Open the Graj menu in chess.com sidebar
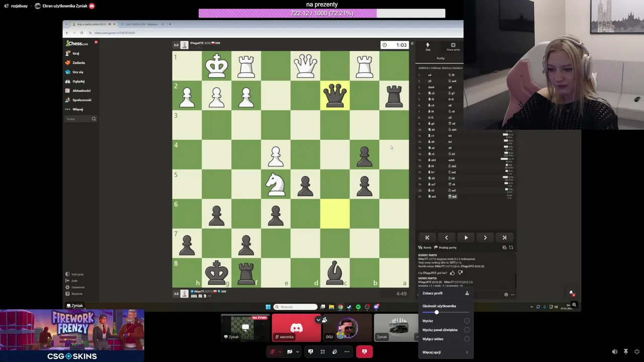The height and width of the screenshot is (362, 644). point(73,53)
